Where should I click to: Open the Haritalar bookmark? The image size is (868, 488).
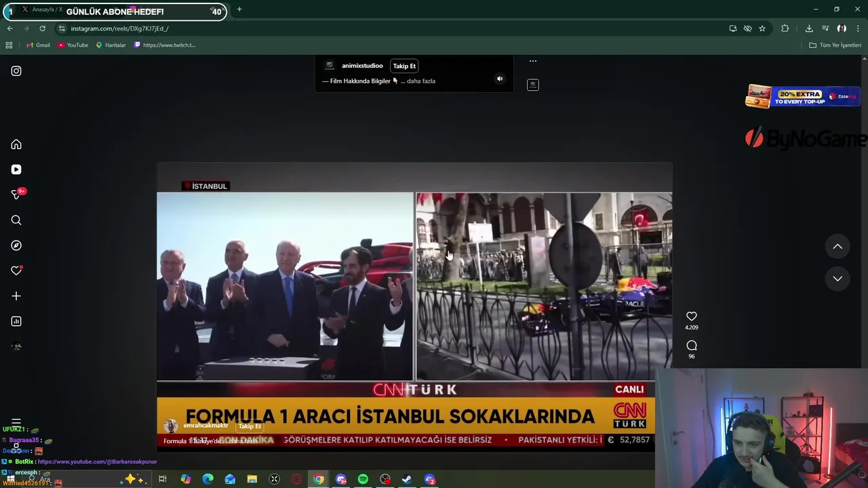coord(111,45)
